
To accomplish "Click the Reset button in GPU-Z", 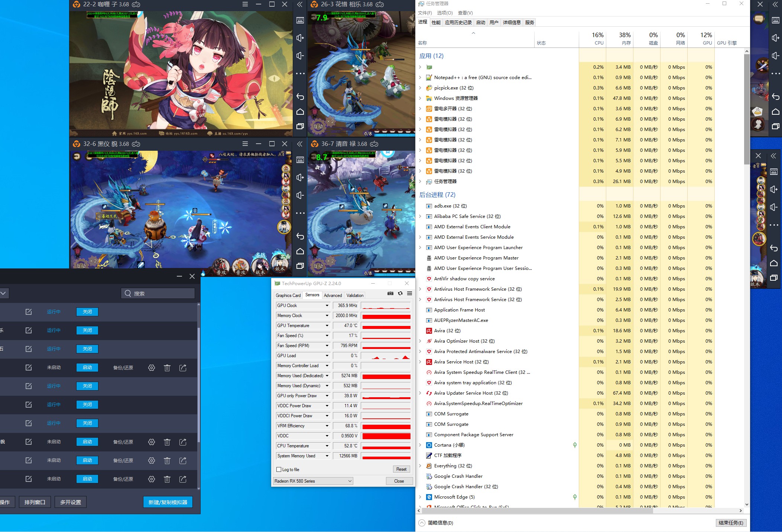I will 401,469.
